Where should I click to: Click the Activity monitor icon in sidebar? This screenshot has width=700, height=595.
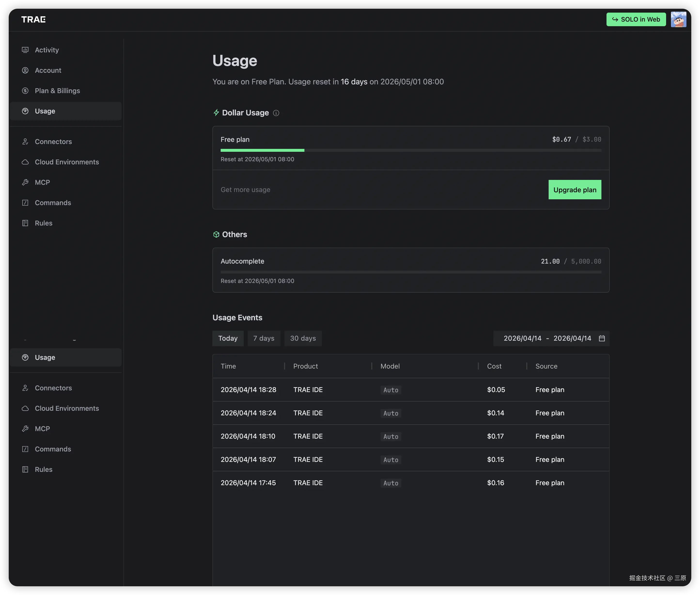point(25,50)
